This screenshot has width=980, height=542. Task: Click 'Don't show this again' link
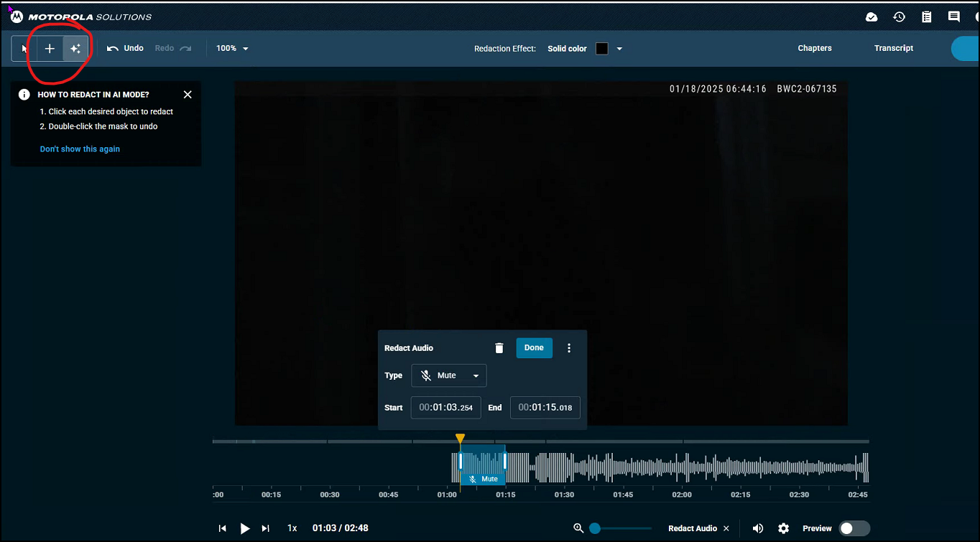(x=80, y=149)
